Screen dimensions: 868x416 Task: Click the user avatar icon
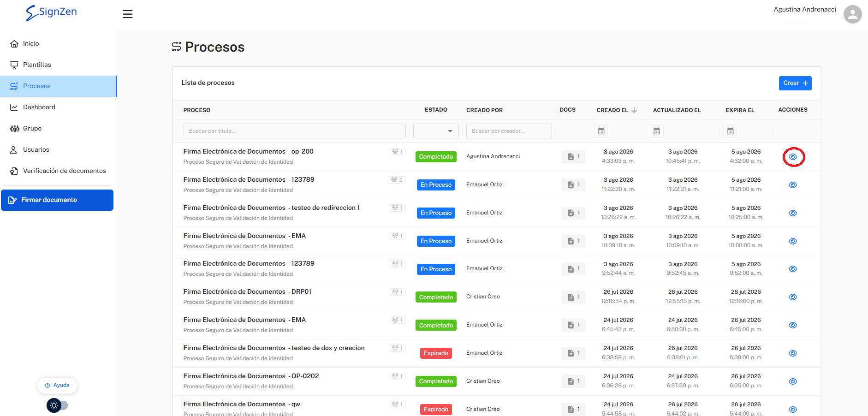coord(852,14)
